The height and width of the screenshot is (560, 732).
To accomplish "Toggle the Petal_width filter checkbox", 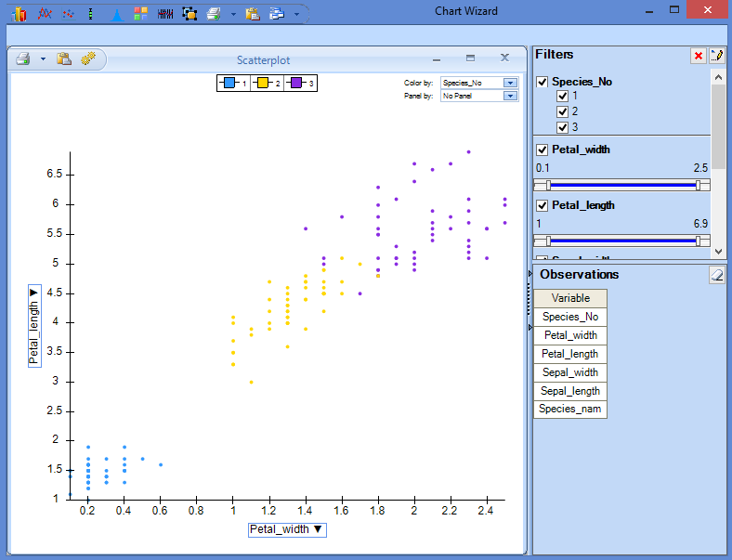I will coord(542,150).
